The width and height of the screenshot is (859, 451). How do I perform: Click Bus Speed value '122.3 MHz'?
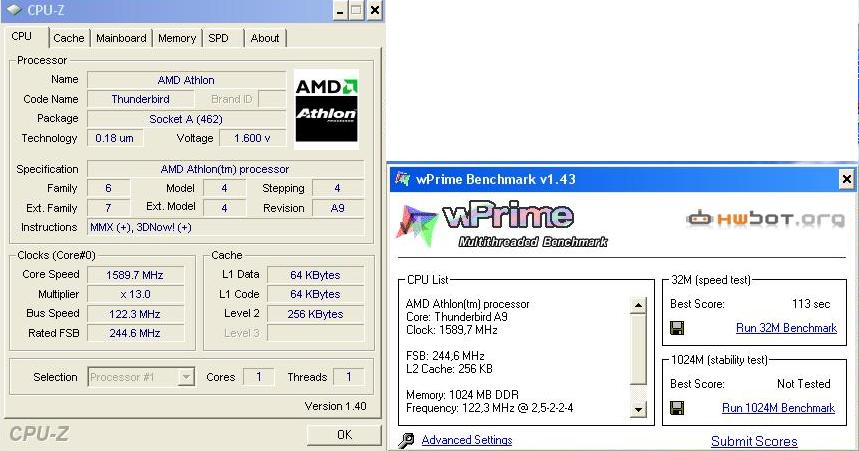135,314
